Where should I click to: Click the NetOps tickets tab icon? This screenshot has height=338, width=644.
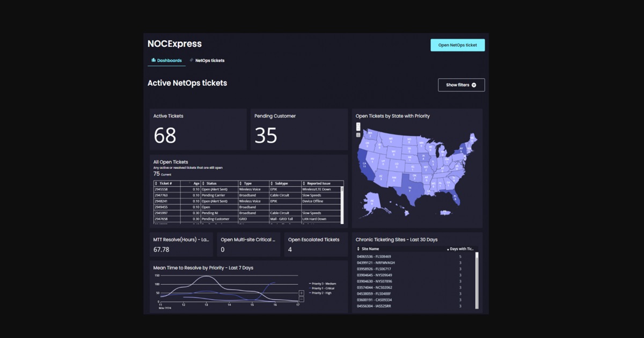(192, 60)
